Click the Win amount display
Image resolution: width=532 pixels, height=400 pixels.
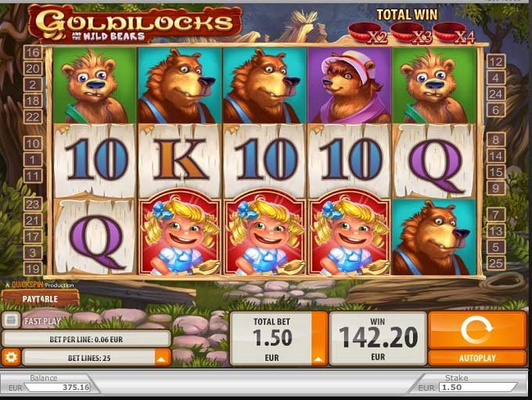378,339
